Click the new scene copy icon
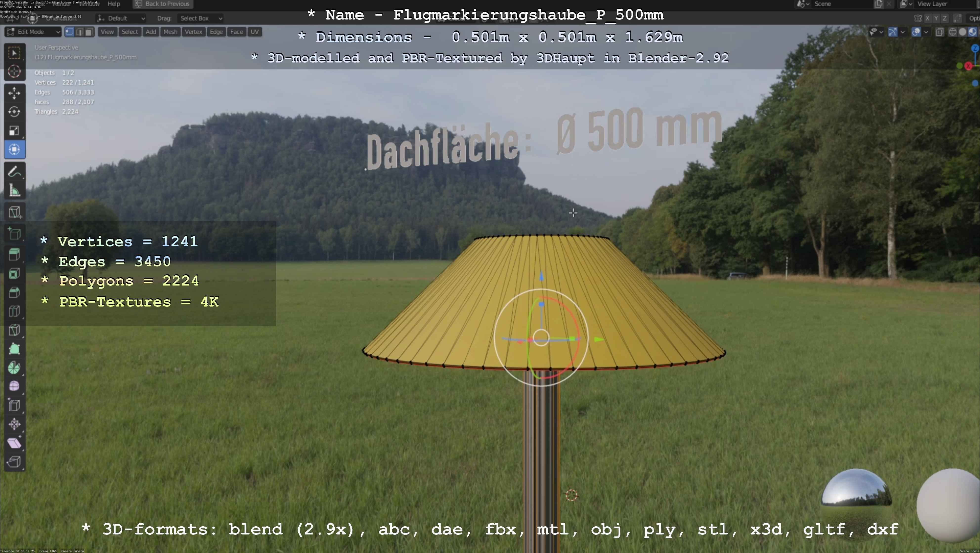Screen dimensions: 980x553 (878, 4)
